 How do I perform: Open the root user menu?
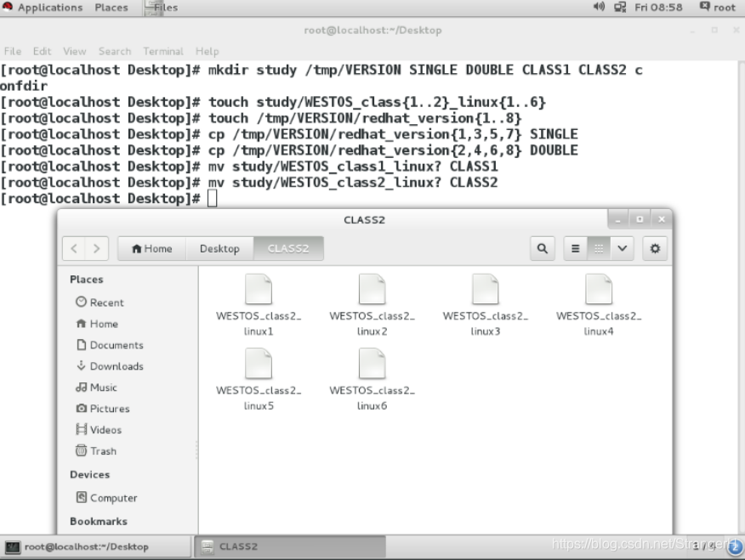[718, 8]
